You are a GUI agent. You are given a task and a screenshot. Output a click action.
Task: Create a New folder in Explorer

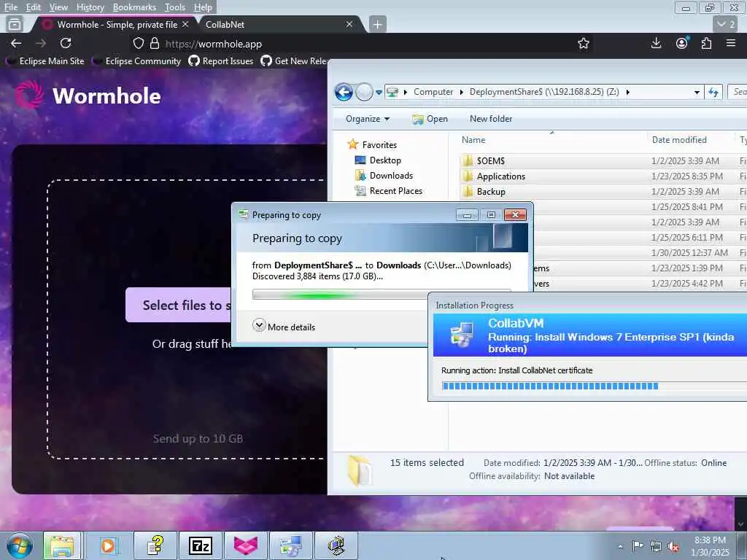pyautogui.click(x=491, y=119)
